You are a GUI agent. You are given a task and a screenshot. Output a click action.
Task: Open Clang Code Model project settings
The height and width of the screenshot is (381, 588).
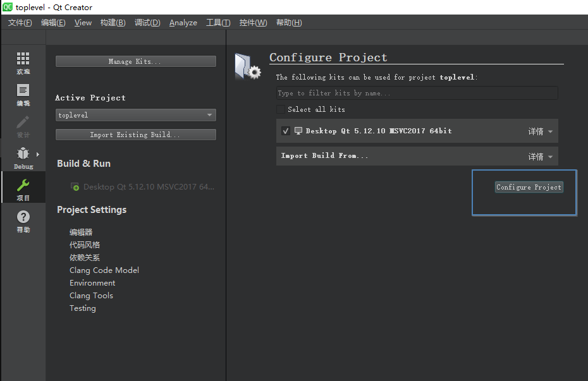coord(104,270)
